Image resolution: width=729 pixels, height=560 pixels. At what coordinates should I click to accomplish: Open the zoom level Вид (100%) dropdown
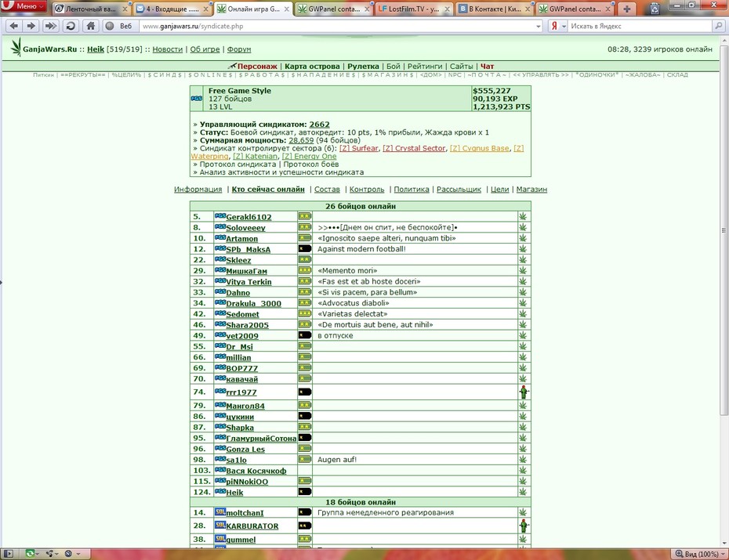pyautogui.click(x=698, y=554)
